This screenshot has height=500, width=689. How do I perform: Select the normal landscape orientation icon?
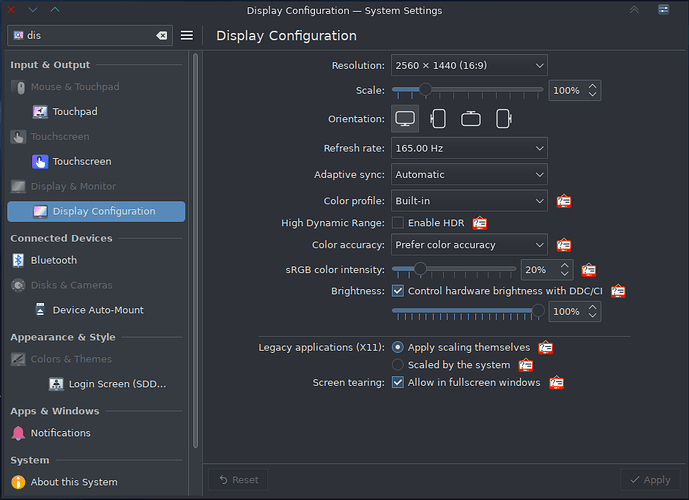point(405,119)
